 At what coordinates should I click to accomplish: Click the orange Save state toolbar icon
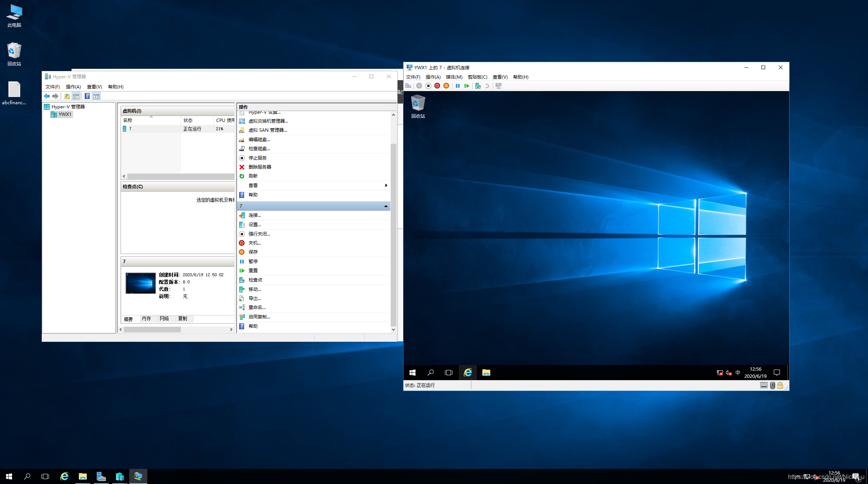(x=446, y=86)
